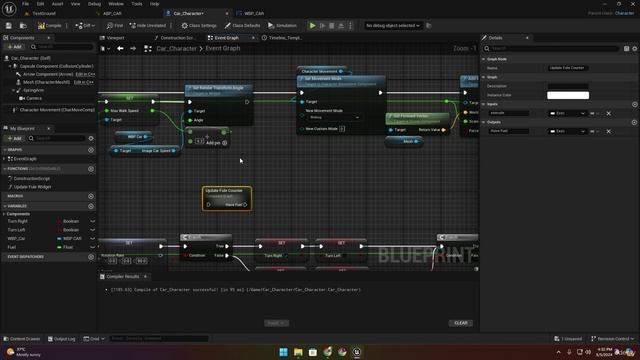Click Edit in C++ link beside Arrow Component

85,74
